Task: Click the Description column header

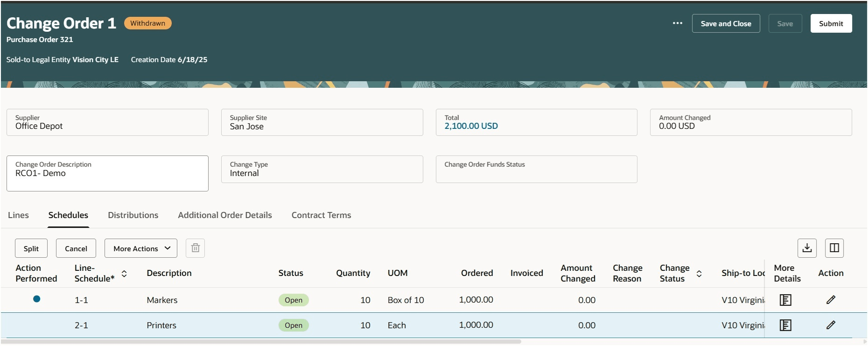Action: point(169,273)
